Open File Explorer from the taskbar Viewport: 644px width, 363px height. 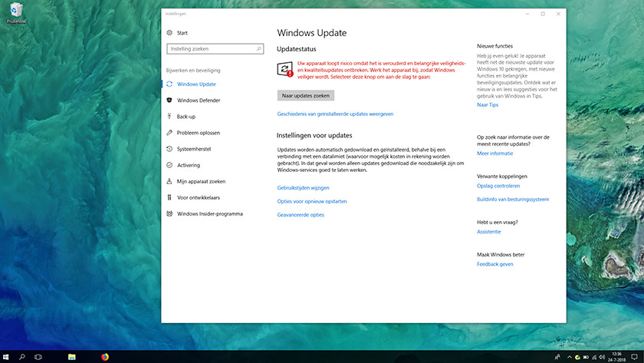[x=72, y=357]
